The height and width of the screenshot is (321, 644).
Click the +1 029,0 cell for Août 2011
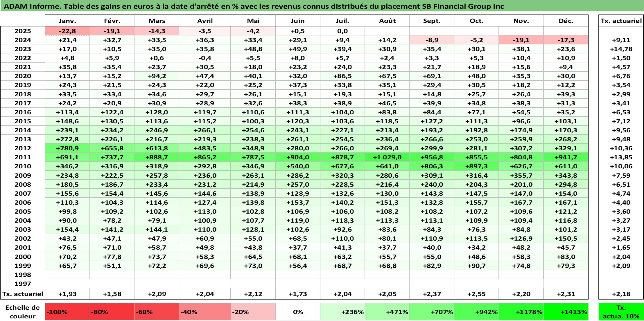coord(387,157)
